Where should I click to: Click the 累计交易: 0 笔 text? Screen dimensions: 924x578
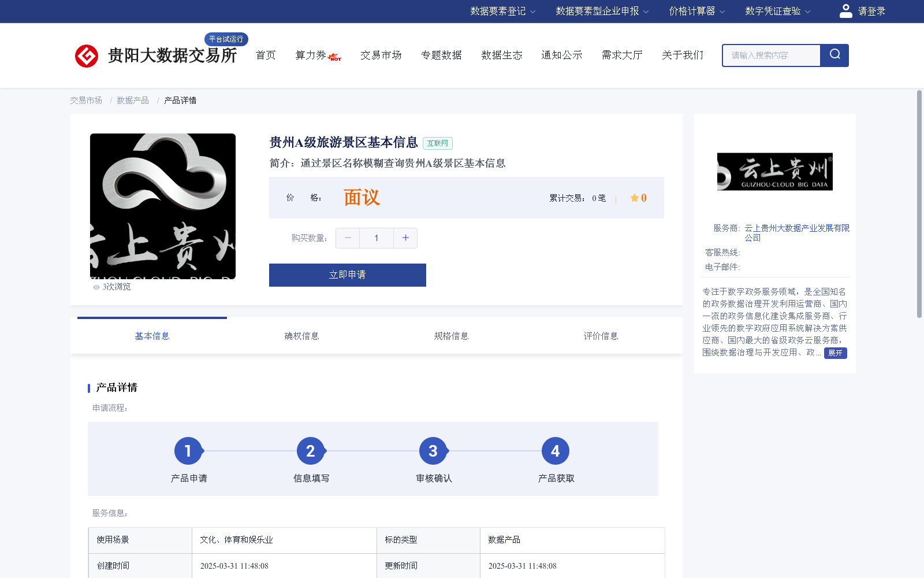(x=577, y=198)
